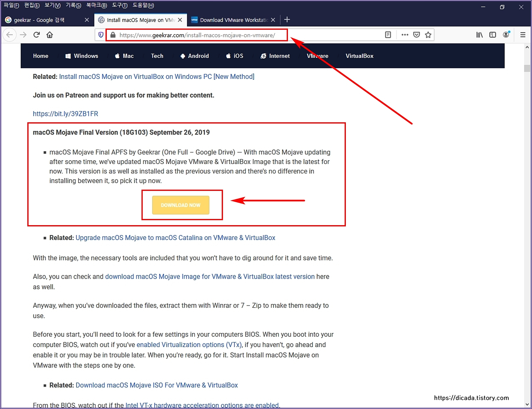Open the 기록(S) menu
532x409 pixels.
coord(73,5)
